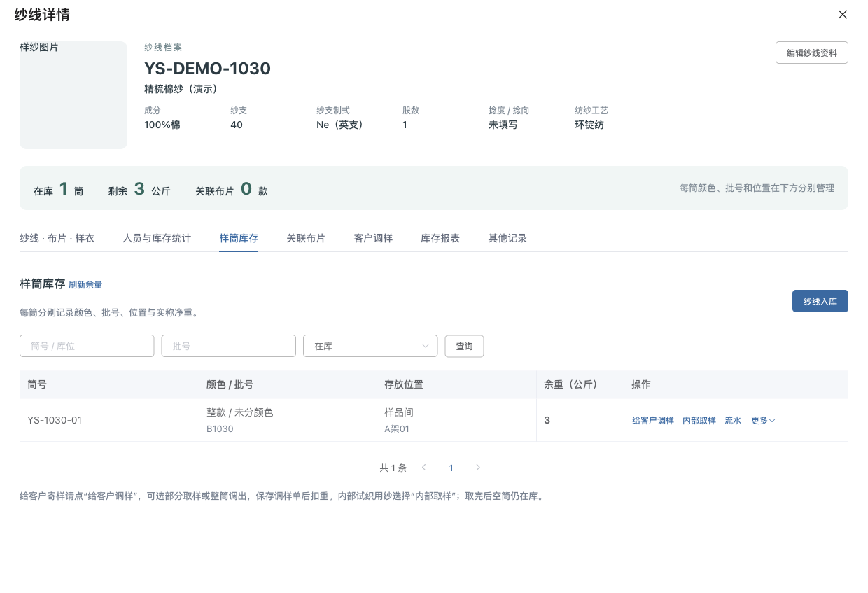Click the 精梳棉纱（演示） yarn name

[183, 89]
